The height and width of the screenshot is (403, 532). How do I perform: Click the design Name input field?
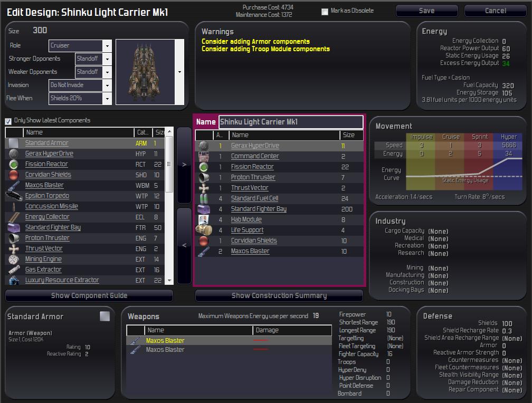point(291,122)
